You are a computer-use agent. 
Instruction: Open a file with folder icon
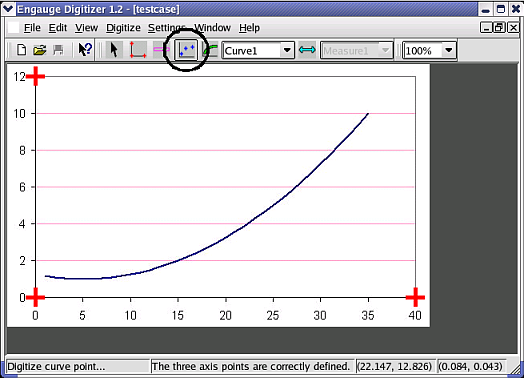(39, 50)
